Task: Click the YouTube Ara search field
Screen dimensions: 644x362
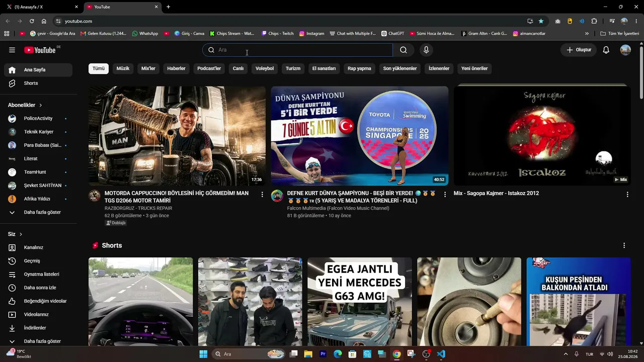Action: pos(297,50)
